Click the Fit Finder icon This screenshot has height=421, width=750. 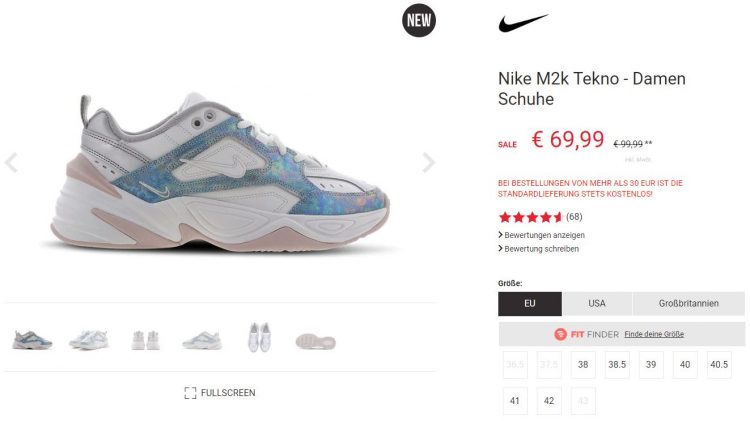[560, 334]
